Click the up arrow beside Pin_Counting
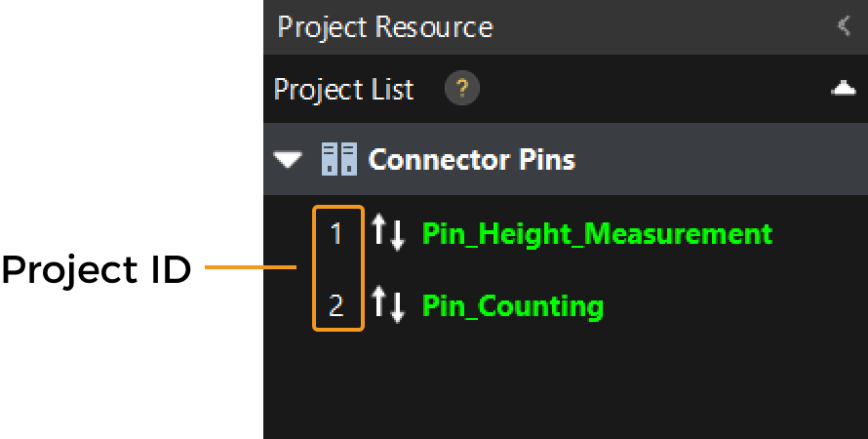 pyautogui.click(x=379, y=305)
